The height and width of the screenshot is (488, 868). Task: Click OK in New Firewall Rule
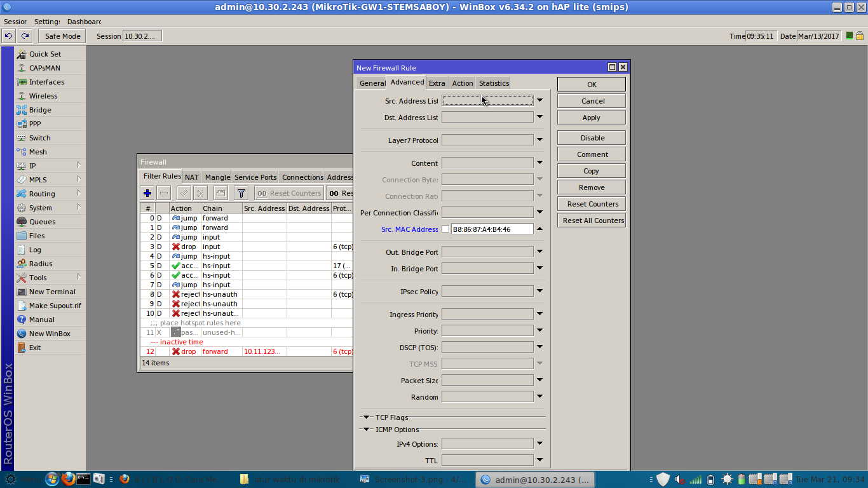[x=592, y=85]
